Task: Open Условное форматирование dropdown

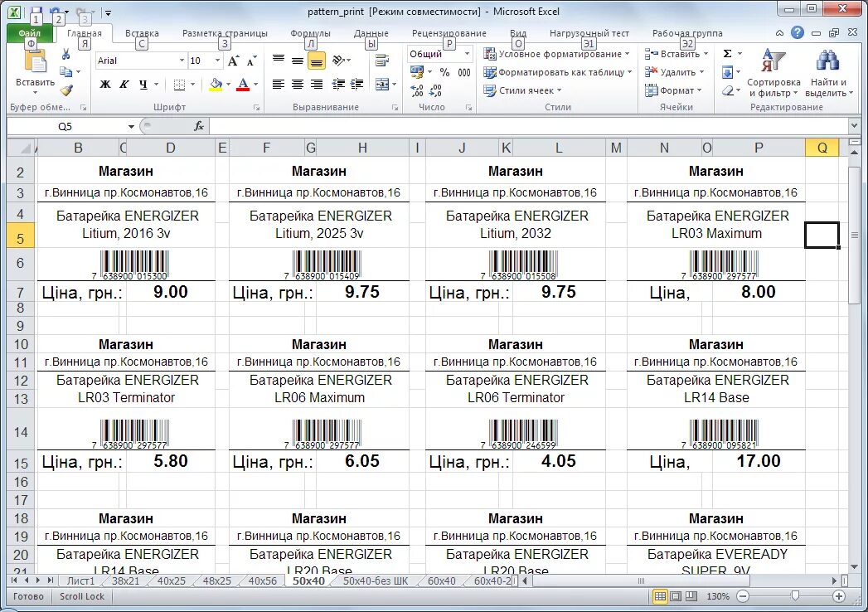Action: pyautogui.click(x=556, y=54)
